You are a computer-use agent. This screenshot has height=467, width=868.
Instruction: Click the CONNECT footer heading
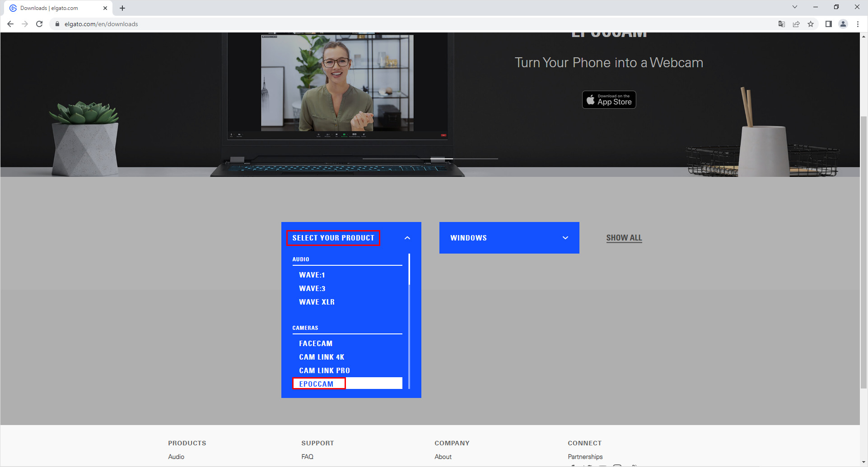[x=585, y=443]
